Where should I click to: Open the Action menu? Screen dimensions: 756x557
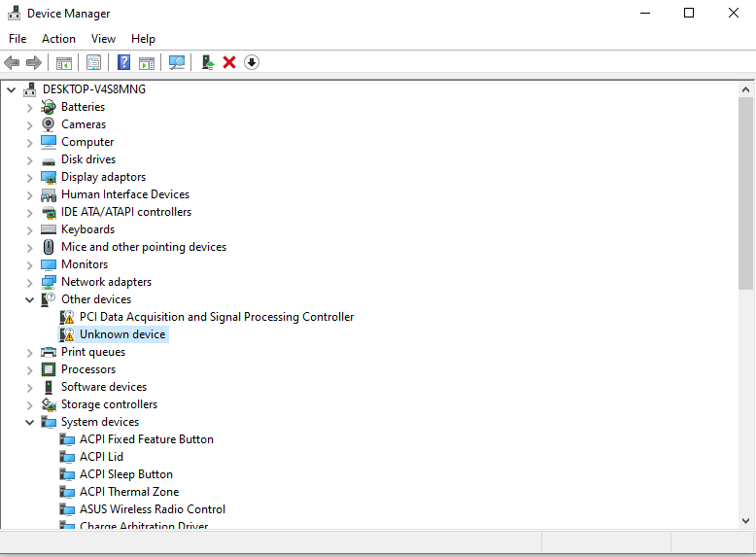pos(59,39)
